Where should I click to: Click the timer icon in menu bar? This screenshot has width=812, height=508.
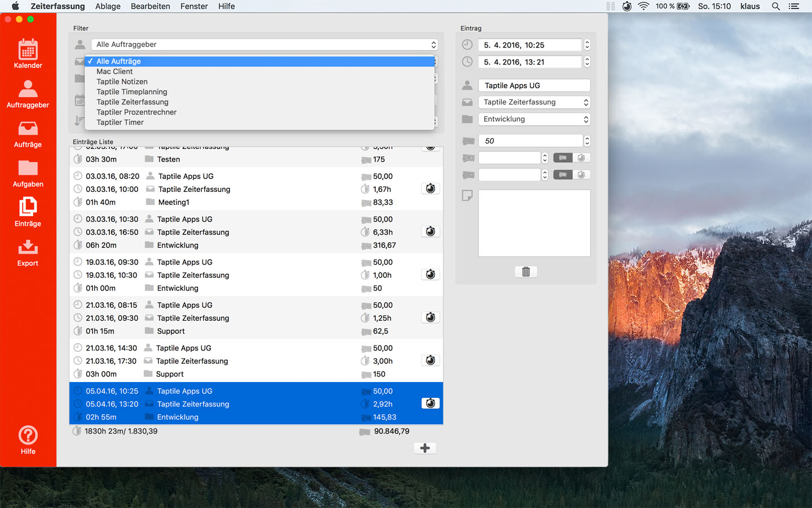627,6
